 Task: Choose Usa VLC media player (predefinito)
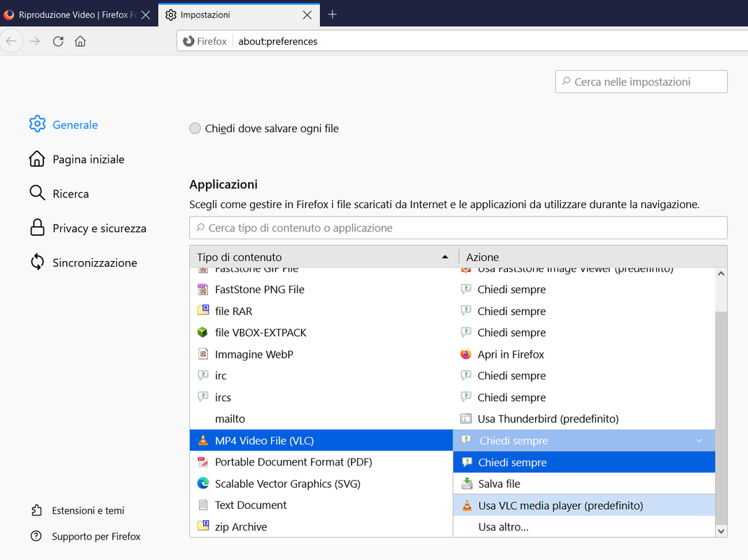[x=584, y=505]
